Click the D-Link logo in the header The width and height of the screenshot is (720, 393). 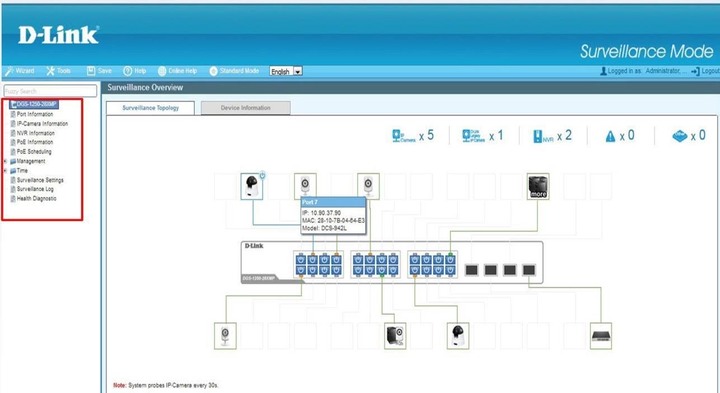58,35
